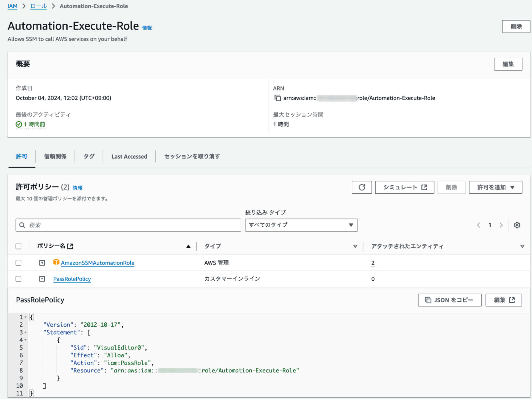Viewport: 532px width, 399px height.
Task: Switch to the タグ tab
Action: 89,156
